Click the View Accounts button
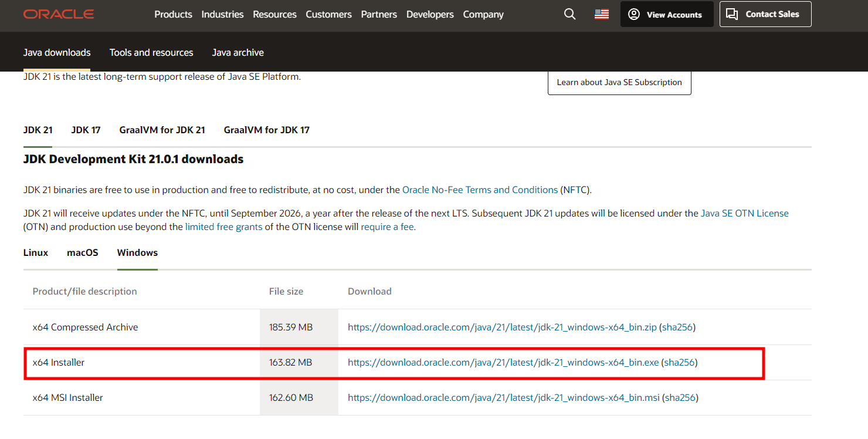The image size is (868, 439). pyautogui.click(x=667, y=14)
